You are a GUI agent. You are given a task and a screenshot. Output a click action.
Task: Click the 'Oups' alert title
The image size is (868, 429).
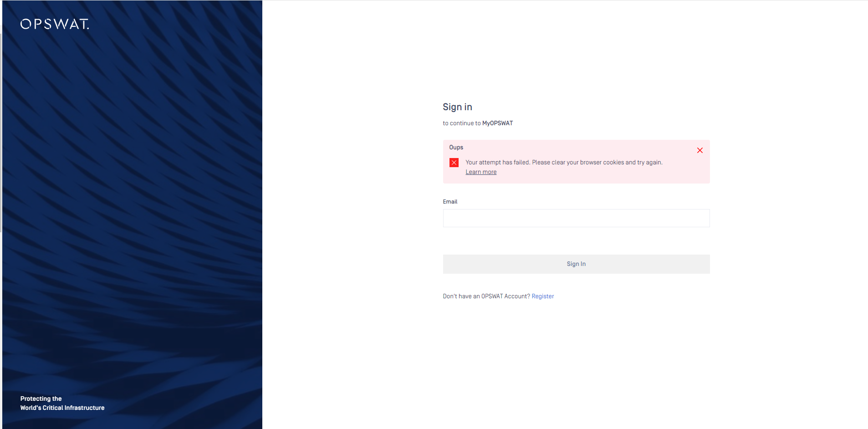point(456,148)
